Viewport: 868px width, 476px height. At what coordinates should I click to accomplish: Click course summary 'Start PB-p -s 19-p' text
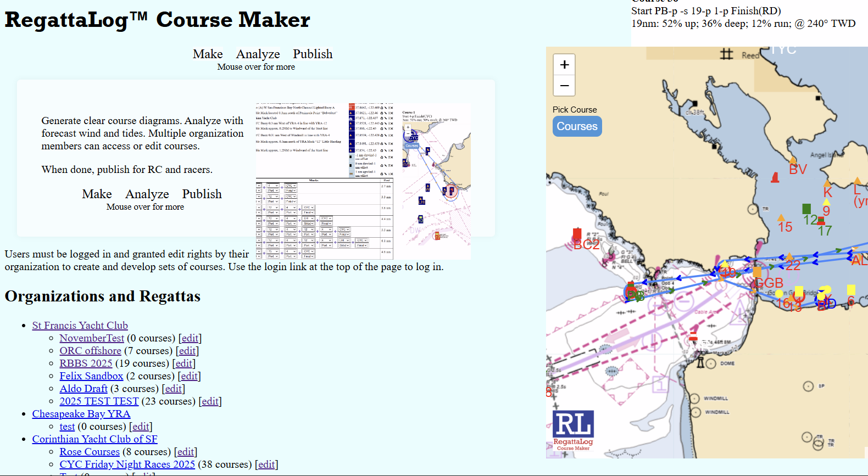coord(706,11)
